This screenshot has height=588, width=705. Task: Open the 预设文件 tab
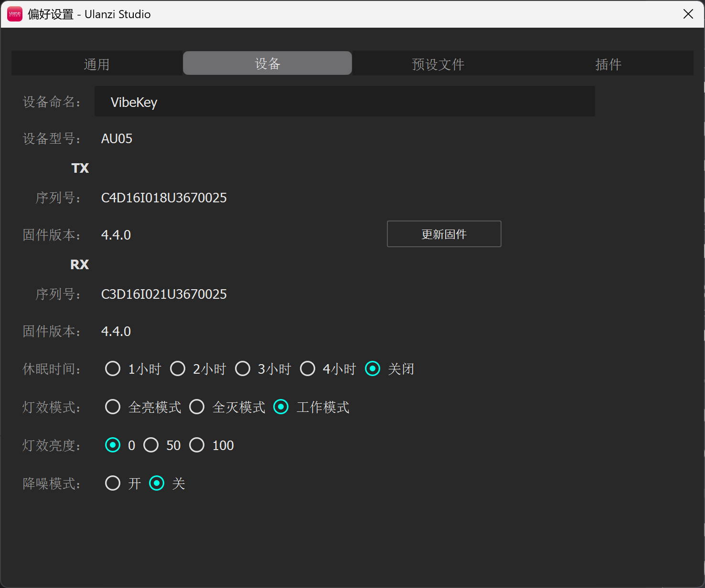coord(438,64)
